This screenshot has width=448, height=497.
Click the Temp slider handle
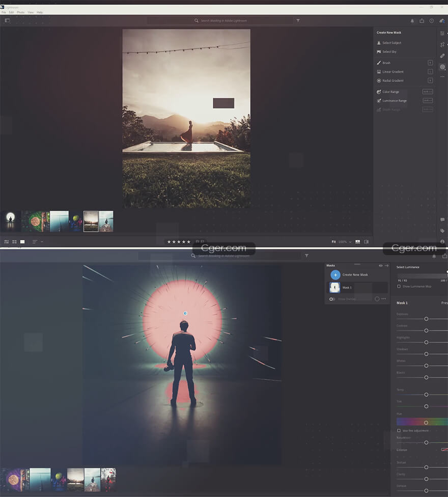[426, 395]
